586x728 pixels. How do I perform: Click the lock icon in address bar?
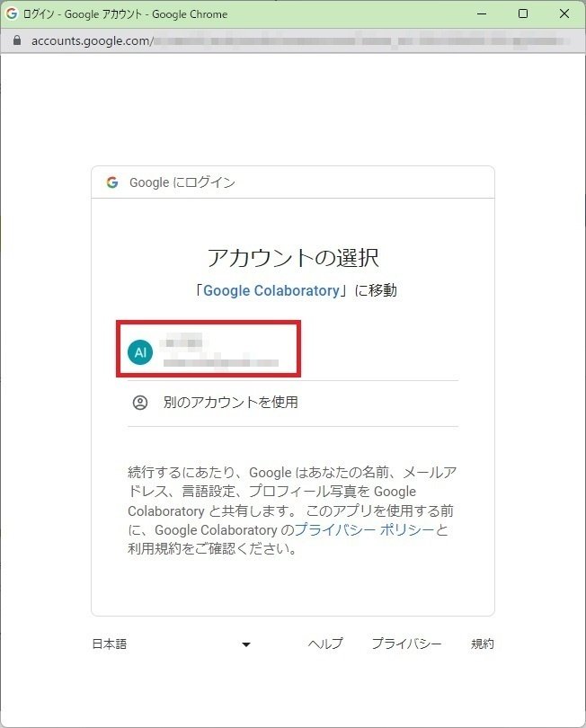tap(17, 40)
